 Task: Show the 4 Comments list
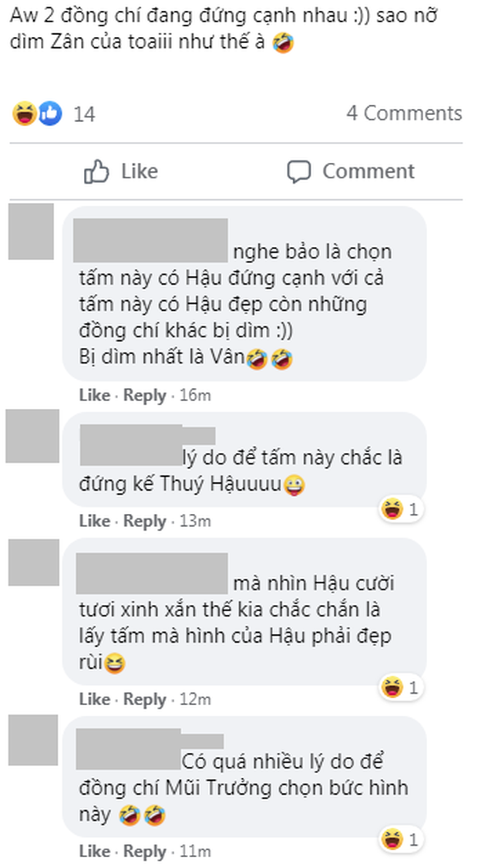pos(404,113)
